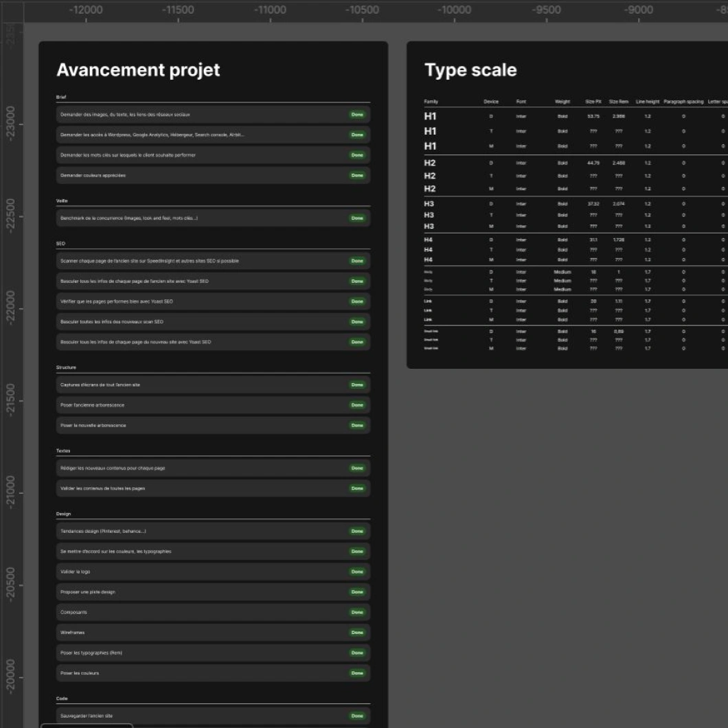Click Done badge beside 'Valider le logo'
This screenshot has width=728, height=728.
(x=357, y=571)
